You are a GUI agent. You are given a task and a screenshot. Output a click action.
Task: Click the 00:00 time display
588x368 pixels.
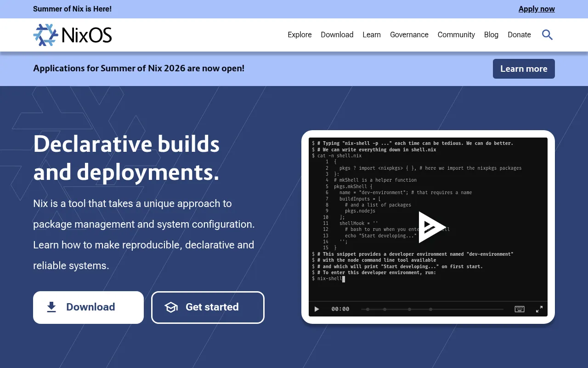[340, 309]
